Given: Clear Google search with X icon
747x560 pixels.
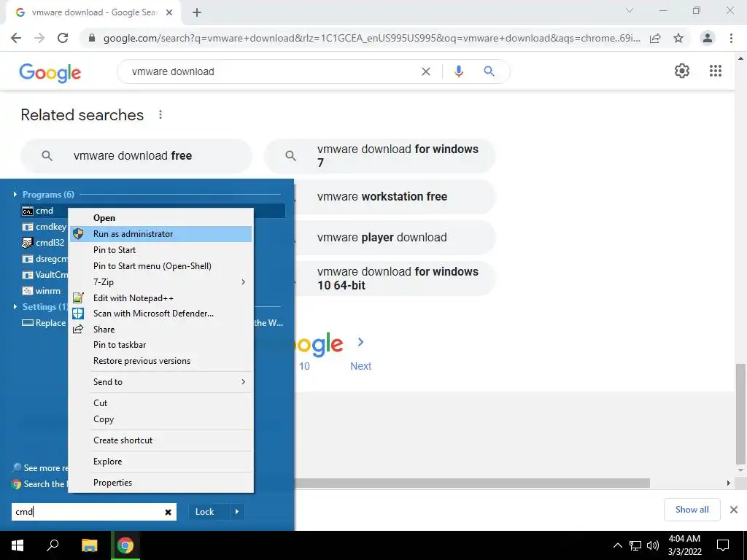Looking at the screenshot, I should (x=426, y=71).
